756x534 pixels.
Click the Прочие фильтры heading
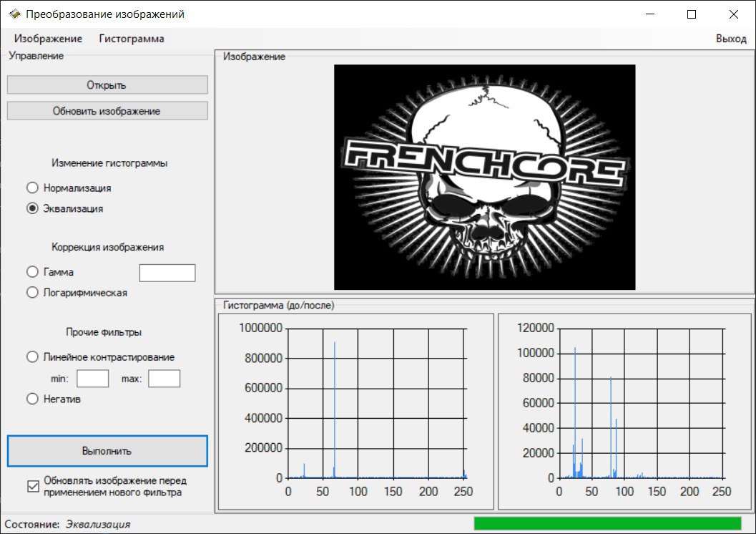pos(104,332)
